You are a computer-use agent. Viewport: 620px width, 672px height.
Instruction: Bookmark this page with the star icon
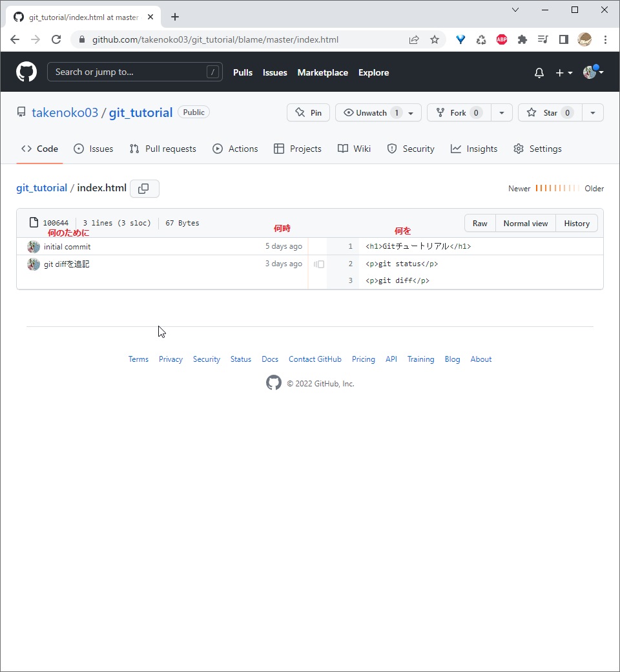click(435, 40)
